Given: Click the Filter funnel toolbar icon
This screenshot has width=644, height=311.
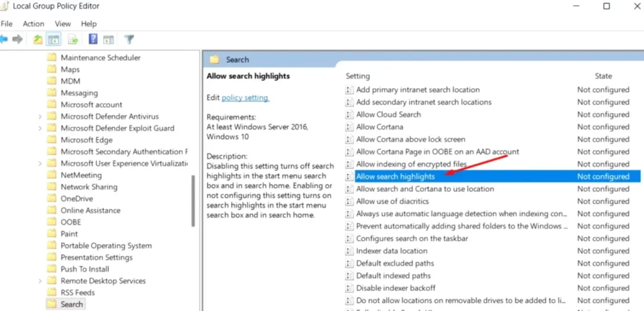Looking at the screenshot, I should click(129, 40).
